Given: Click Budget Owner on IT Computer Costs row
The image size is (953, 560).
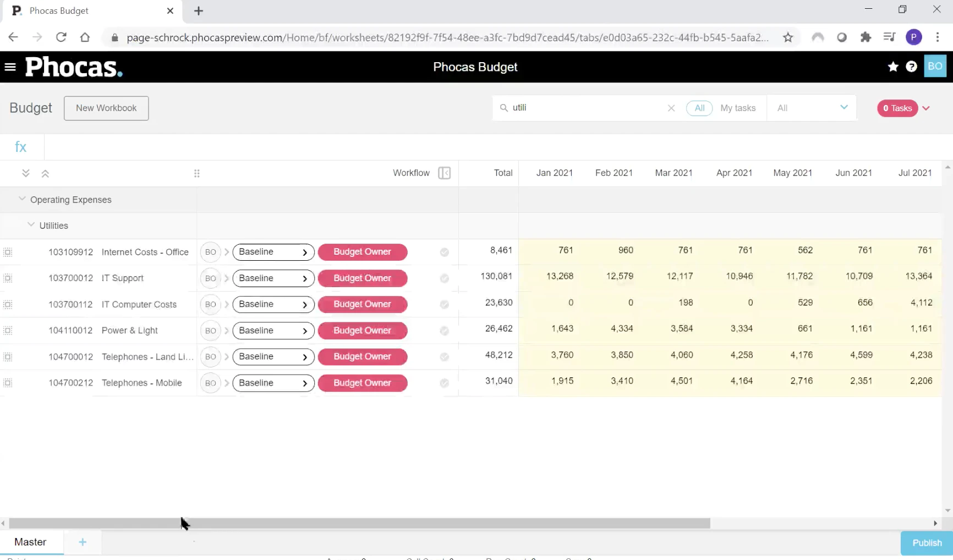Looking at the screenshot, I should pos(363,304).
